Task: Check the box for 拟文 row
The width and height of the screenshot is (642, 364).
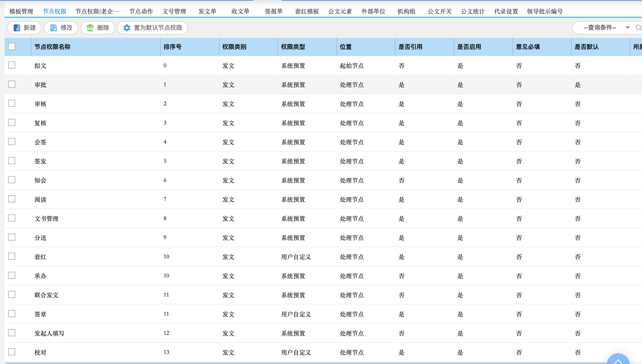Action: (x=12, y=65)
